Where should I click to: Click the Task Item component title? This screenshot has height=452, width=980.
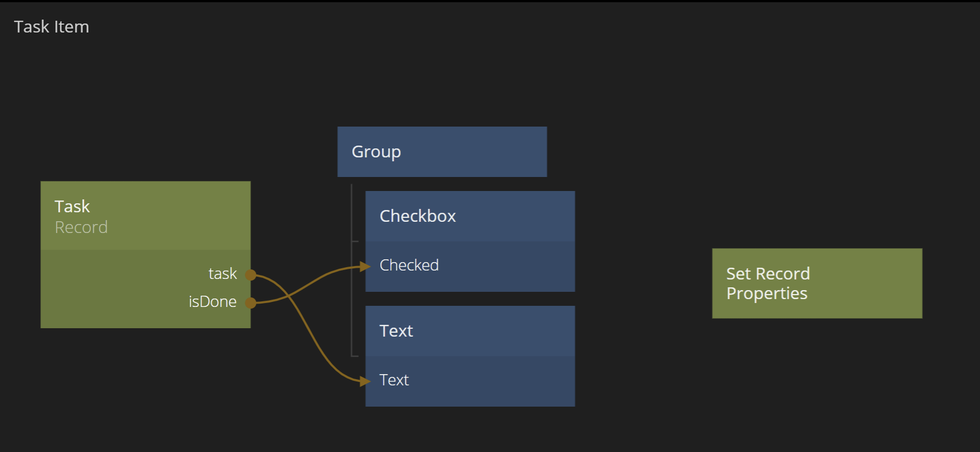pos(52,27)
